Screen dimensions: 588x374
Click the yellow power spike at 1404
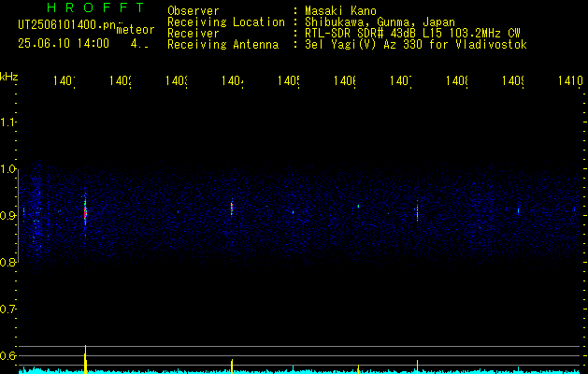[232, 367]
